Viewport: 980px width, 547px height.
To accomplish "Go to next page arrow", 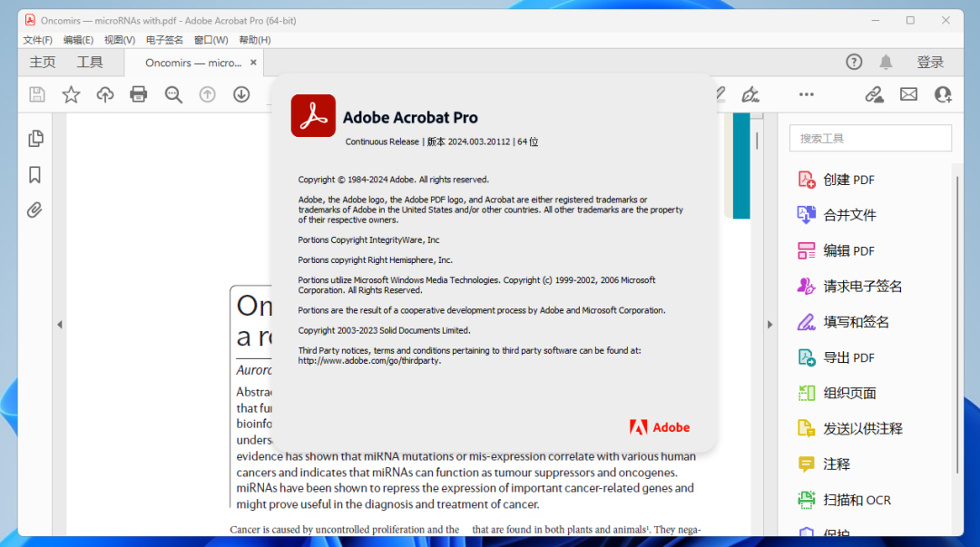I will (241, 94).
